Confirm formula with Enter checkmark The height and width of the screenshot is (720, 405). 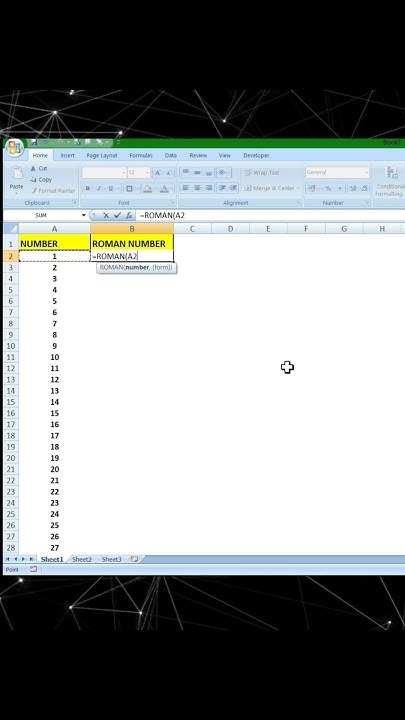click(117, 215)
